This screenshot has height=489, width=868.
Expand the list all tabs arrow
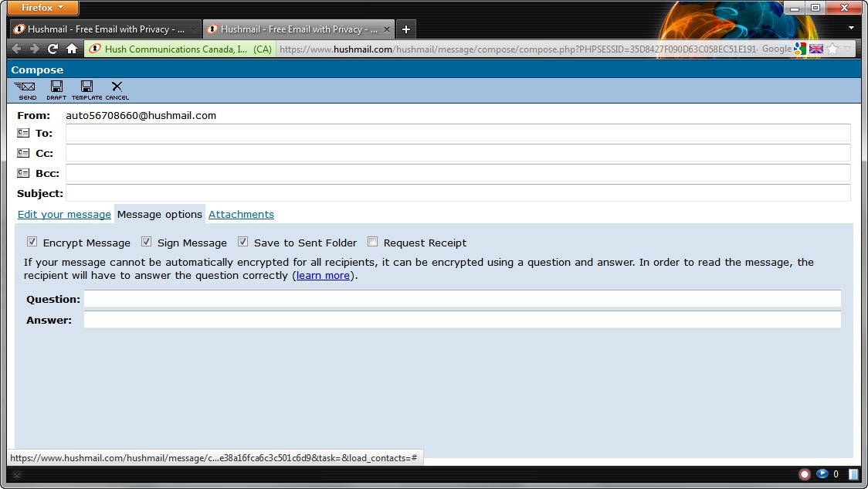(850, 28)
